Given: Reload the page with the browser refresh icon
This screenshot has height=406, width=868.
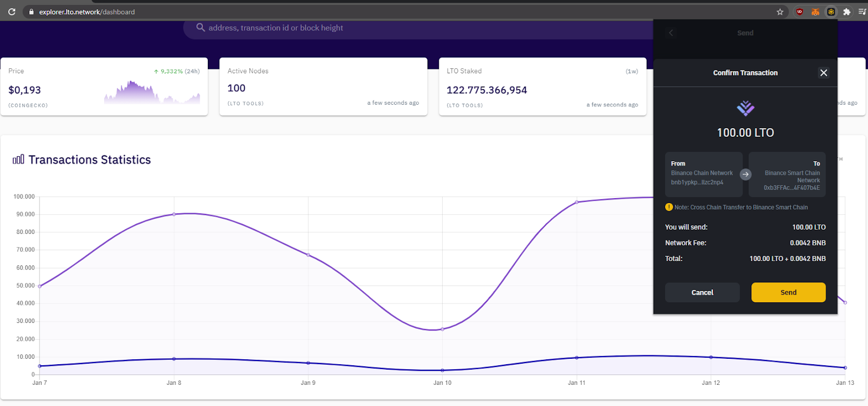Looking at the screenshot, I should [11, 11].
